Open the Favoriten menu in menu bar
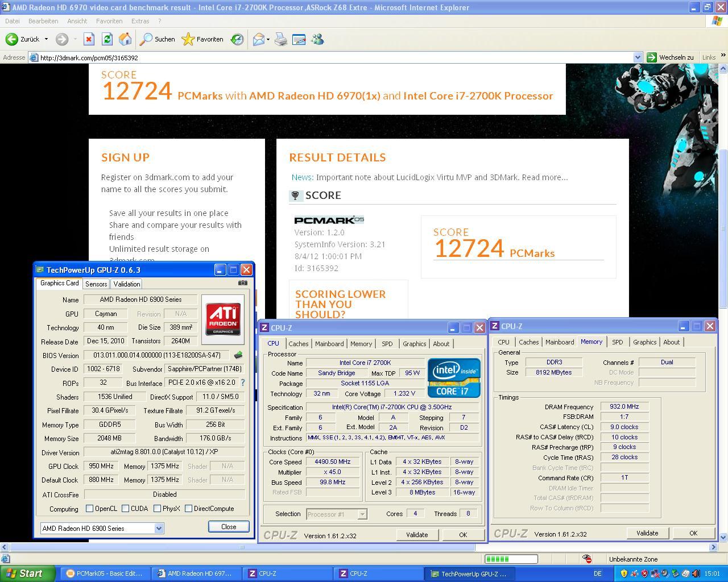 click(109, 21)
